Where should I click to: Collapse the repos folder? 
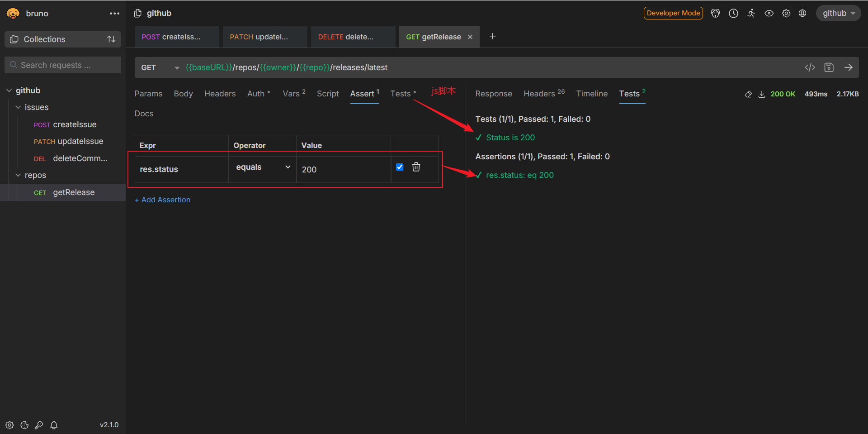pyautogui.click(x=18, y=175)
